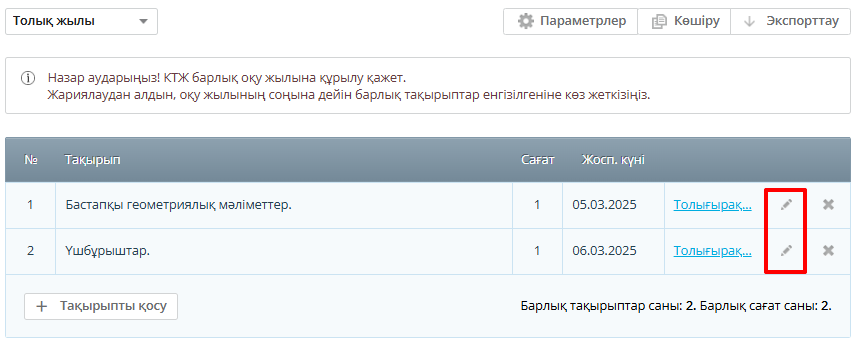Delete the Үшбұрыштар row with X icon

coord(828,250)
